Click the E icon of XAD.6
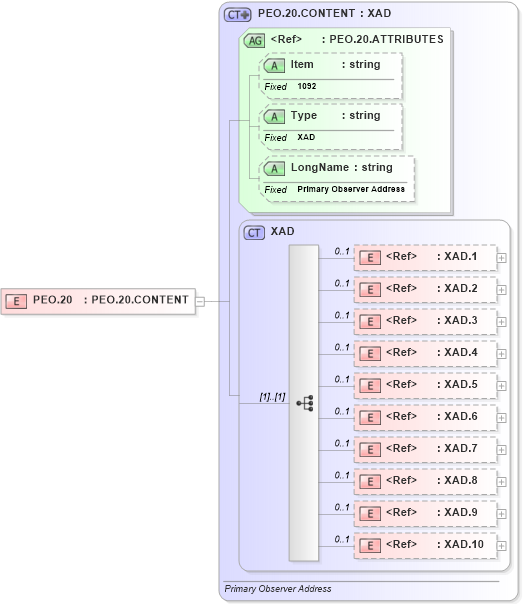Viewport: 523px width, 604px height. [x=370, y=418]
